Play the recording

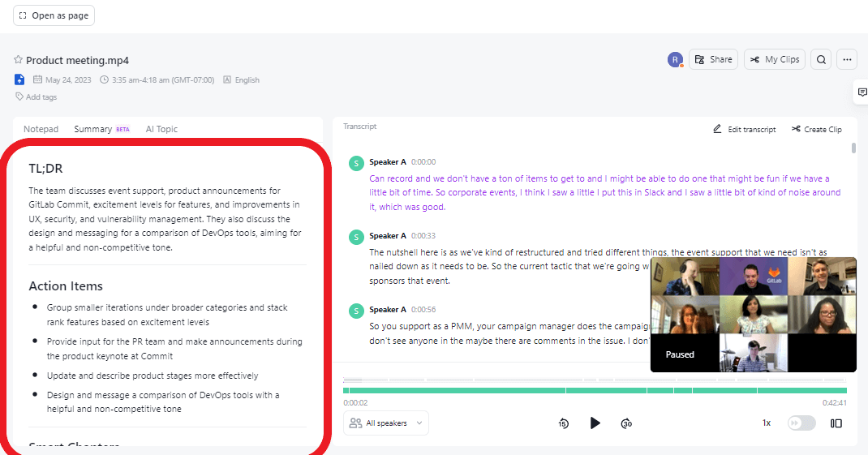pyautogui.click(x=595, y=423)
